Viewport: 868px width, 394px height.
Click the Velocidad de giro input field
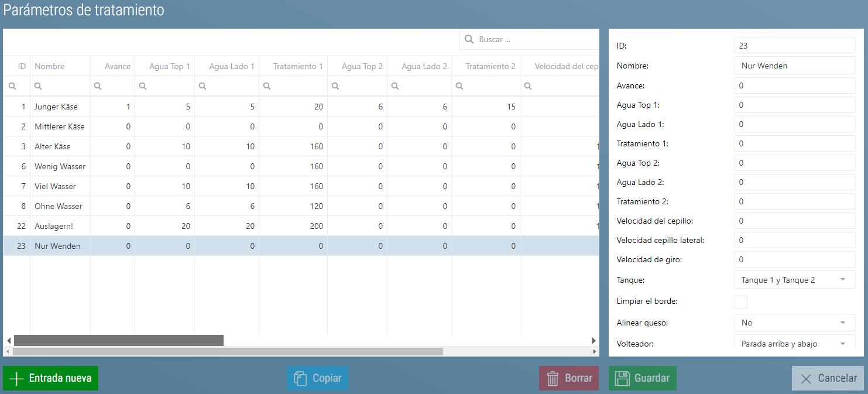(x=794, y=259)
